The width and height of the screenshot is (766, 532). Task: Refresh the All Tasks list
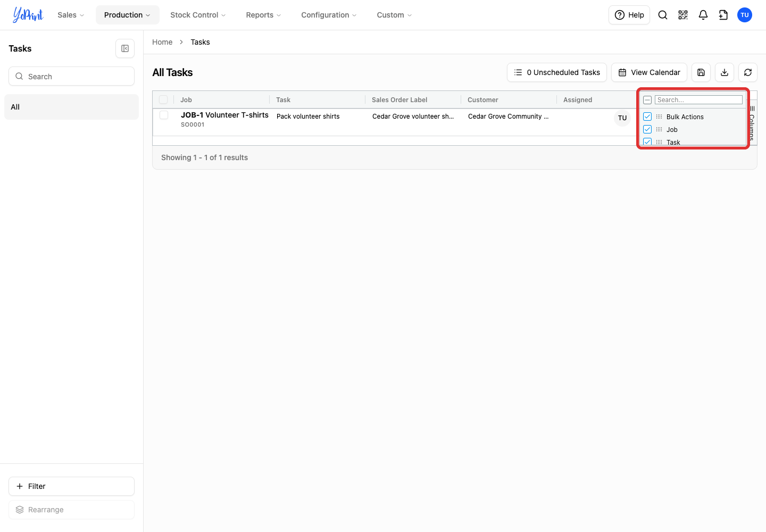pyautogui.click(x=748, y=72)
